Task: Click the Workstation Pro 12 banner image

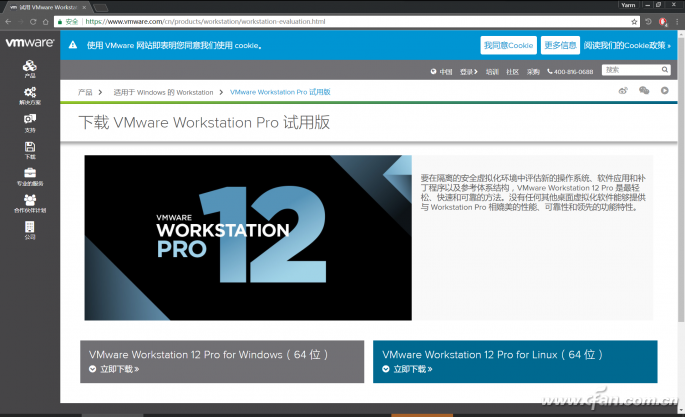Action: coord(248,238)
